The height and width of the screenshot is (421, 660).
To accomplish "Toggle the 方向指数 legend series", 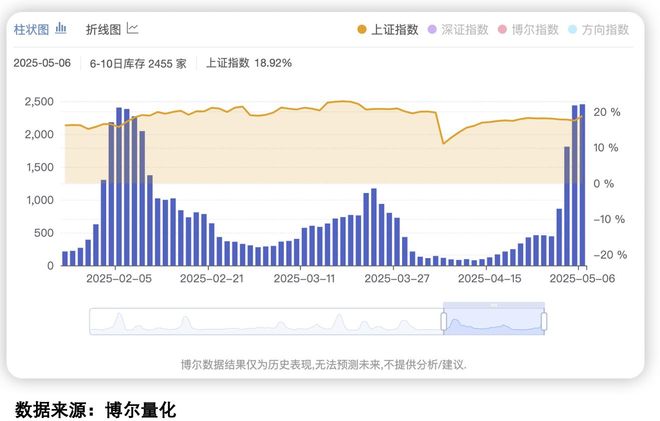I will (x=598, y=29).
